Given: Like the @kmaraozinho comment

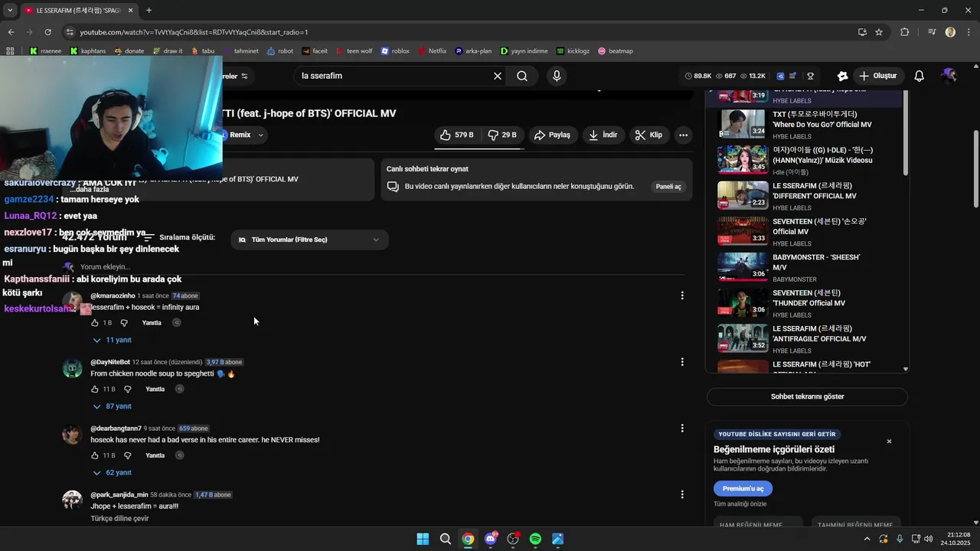Looking at the screenshot, I should pos(95,323).
